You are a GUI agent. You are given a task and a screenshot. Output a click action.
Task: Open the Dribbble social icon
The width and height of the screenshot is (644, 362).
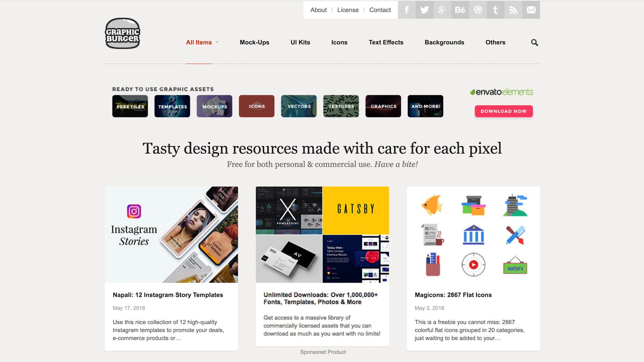click(478, 10)
